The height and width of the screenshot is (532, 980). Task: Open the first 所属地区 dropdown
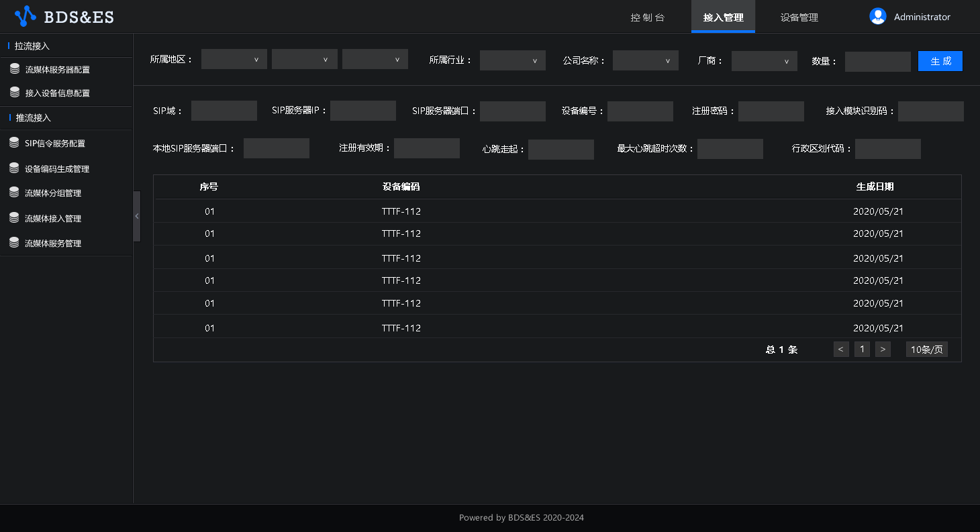pyautogui.click(x=234, y=59)
